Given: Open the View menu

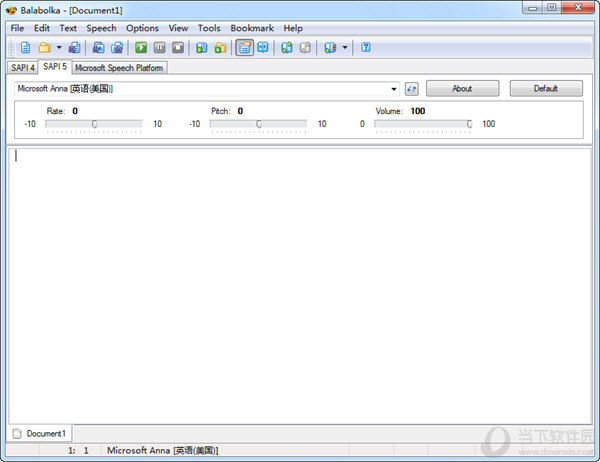Looking at the screenshot, I should (178, 28).
